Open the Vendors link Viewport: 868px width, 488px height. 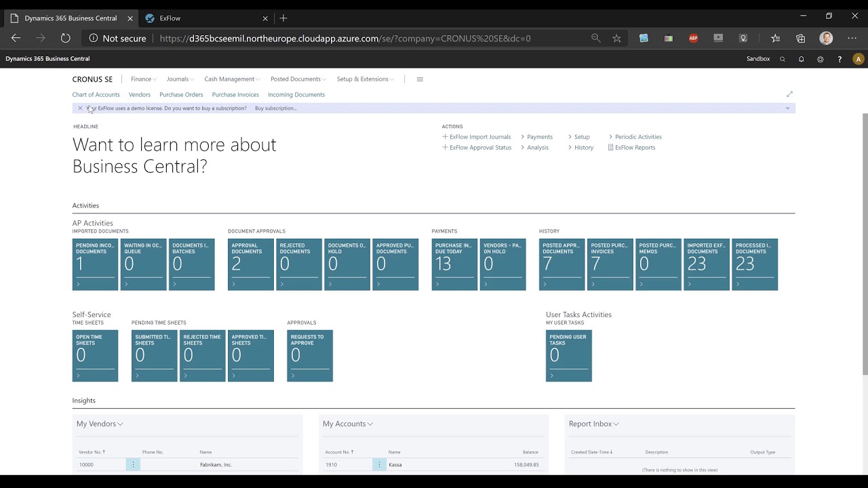[x=140, y=95]
